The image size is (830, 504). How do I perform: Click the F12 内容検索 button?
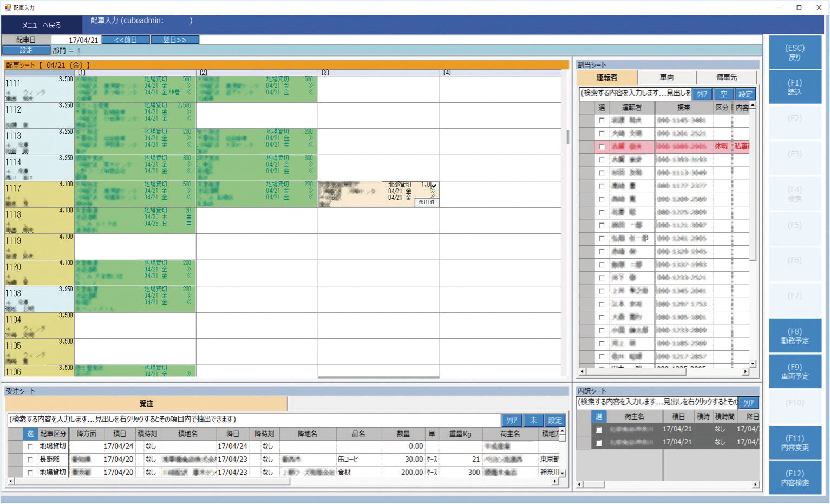pyautogui.click(x=795, y=478)
